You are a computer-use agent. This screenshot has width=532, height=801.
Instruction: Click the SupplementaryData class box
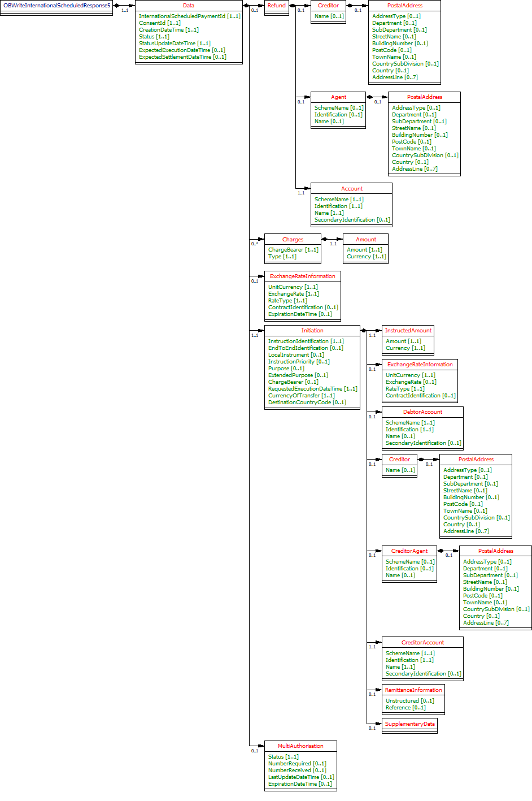(409, 724)
